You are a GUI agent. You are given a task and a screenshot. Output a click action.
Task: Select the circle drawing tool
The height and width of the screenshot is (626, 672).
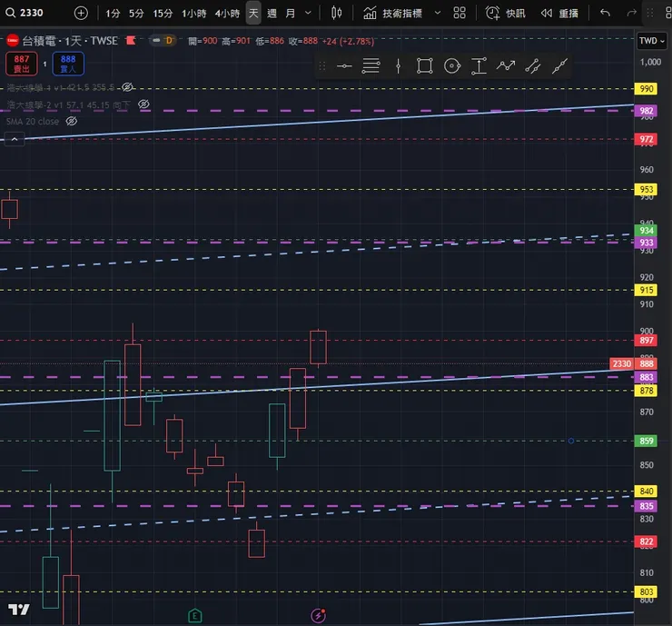[451, 65]
